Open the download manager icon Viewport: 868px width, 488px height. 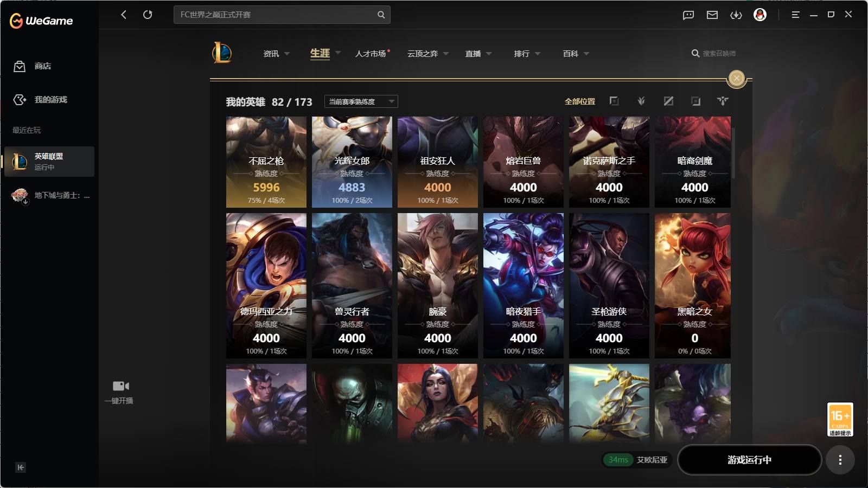click(736, 15)
